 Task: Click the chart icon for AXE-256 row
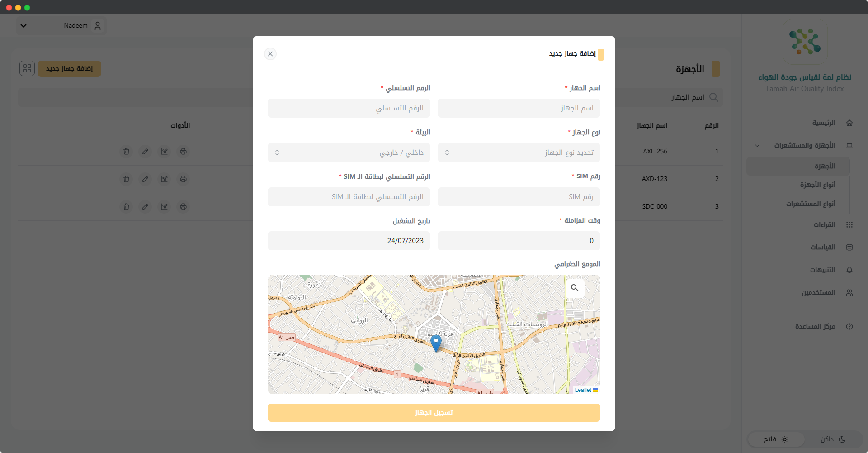164,152
